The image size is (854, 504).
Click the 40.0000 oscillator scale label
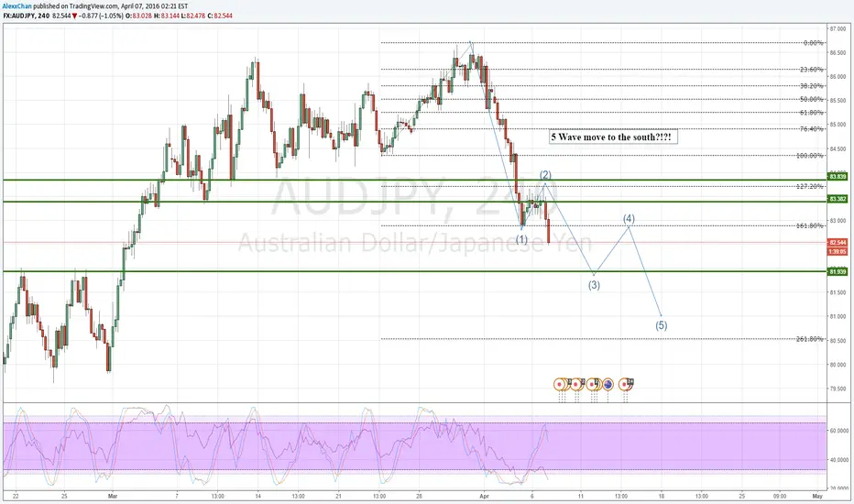[x=839, y=460]
